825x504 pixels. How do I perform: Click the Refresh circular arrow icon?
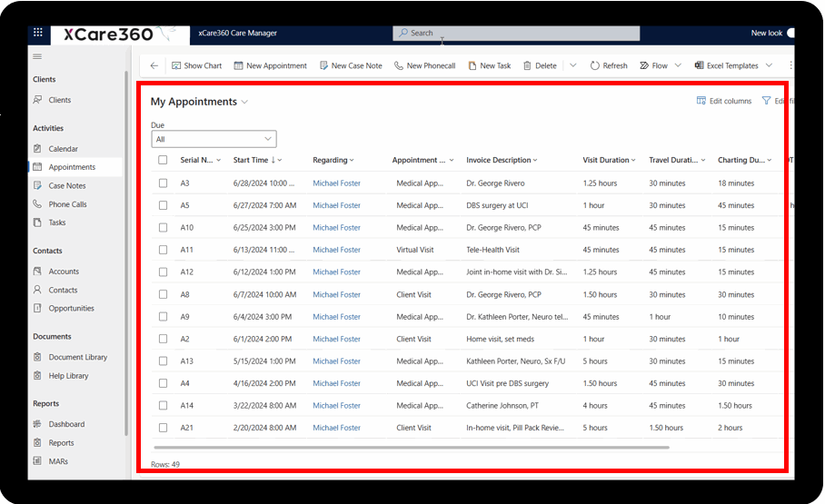click(594, 65)
